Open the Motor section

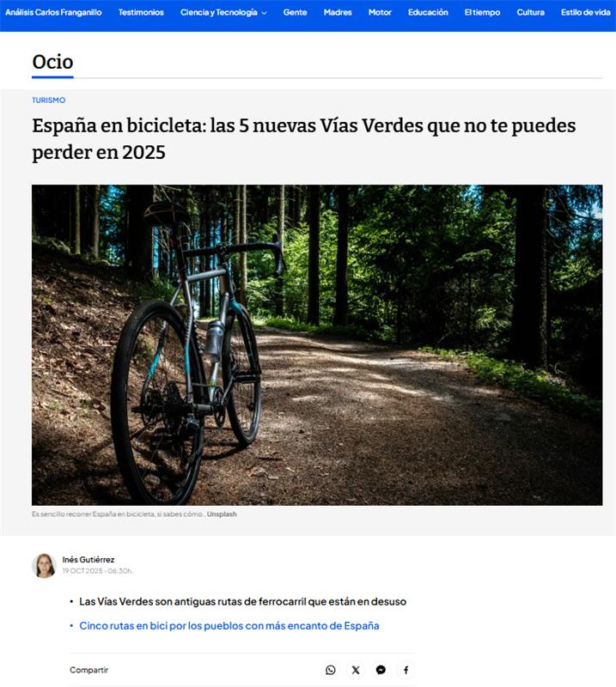pos(380,12)
